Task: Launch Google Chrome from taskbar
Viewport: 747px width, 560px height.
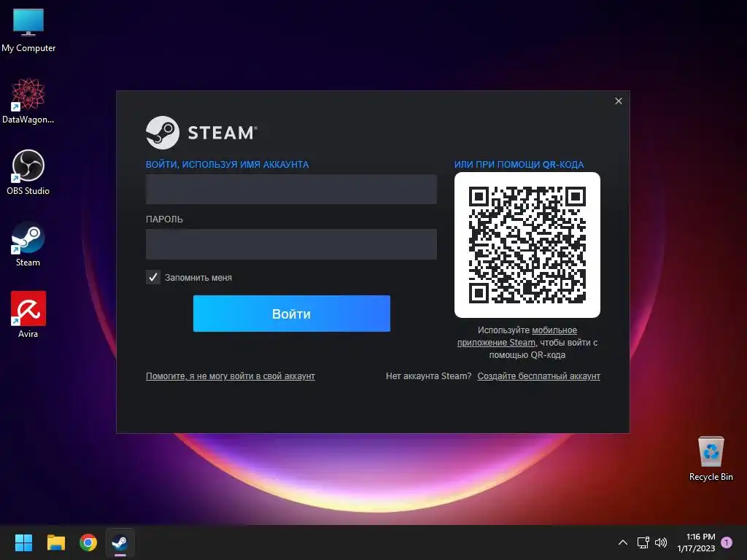Action: [x=88, y=542]
